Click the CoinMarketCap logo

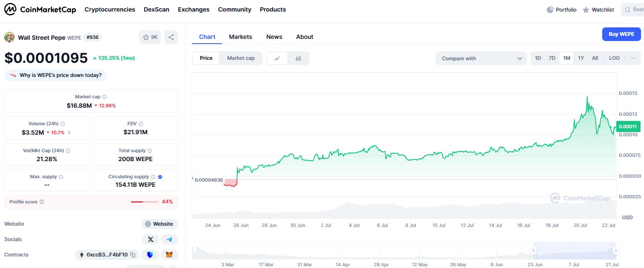point(40,9)
